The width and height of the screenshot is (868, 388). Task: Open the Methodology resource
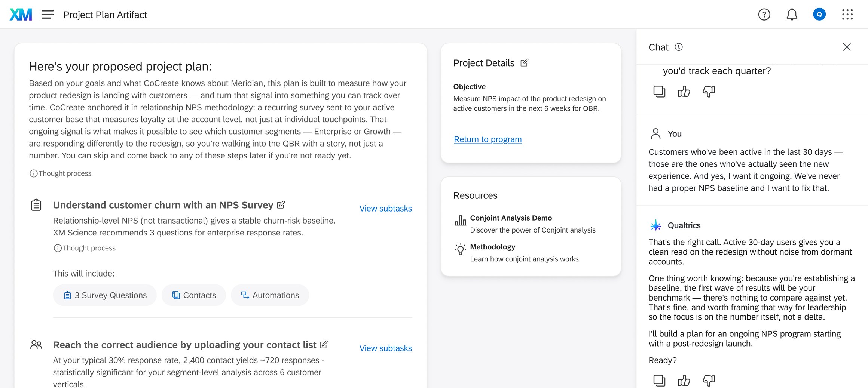516,253
